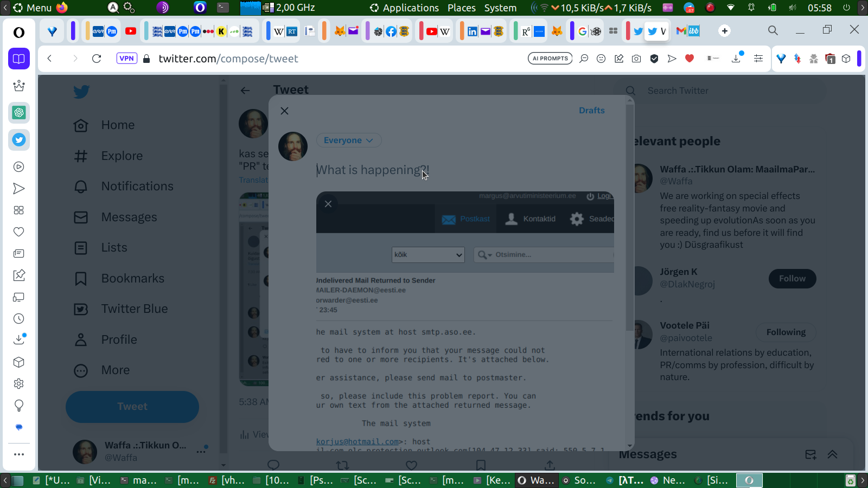Switch to the Facebook tab
The width and height of the screenshot is (868, 488).
pyautogui.click(x=391, y=31)
